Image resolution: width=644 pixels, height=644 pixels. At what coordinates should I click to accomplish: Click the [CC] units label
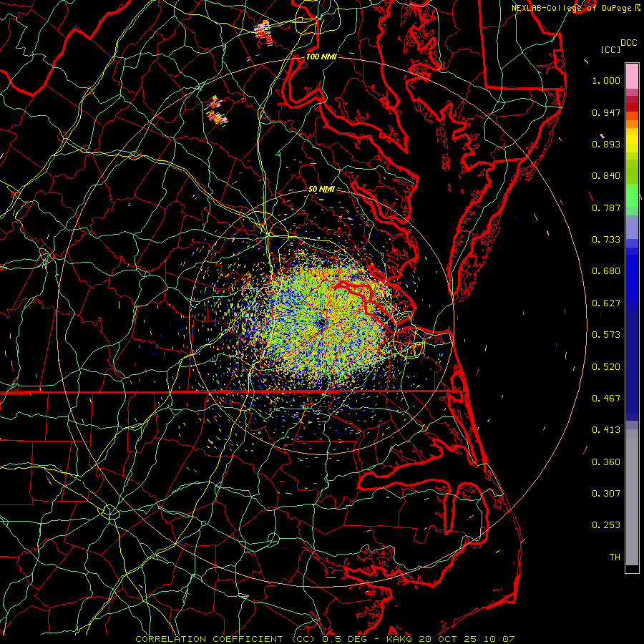pyautogui.click(x=610, y=49)
